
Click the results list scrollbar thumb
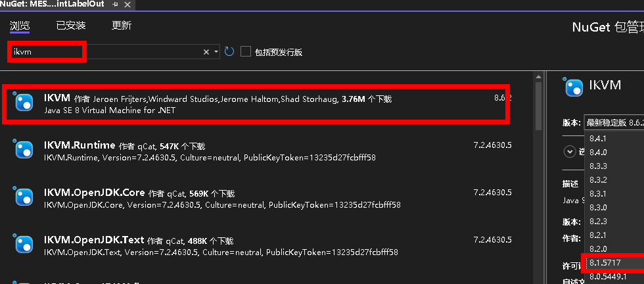click(x=538, y=106)
